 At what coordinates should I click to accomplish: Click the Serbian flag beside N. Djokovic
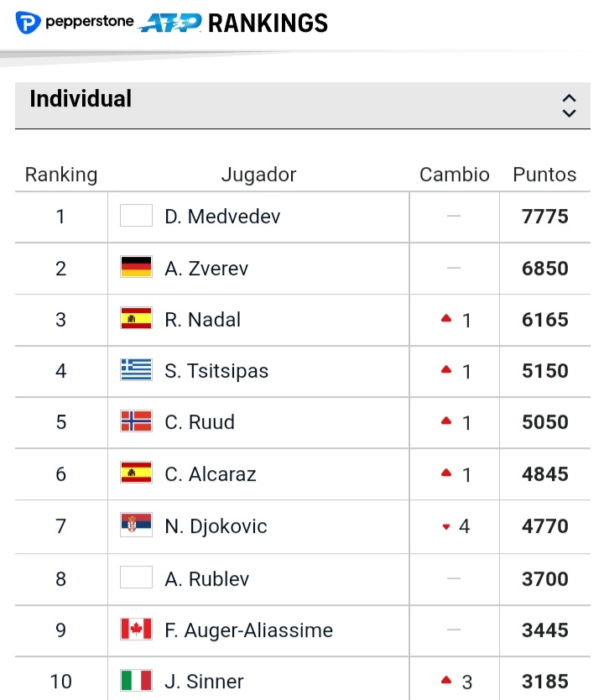tap(136, 525)
